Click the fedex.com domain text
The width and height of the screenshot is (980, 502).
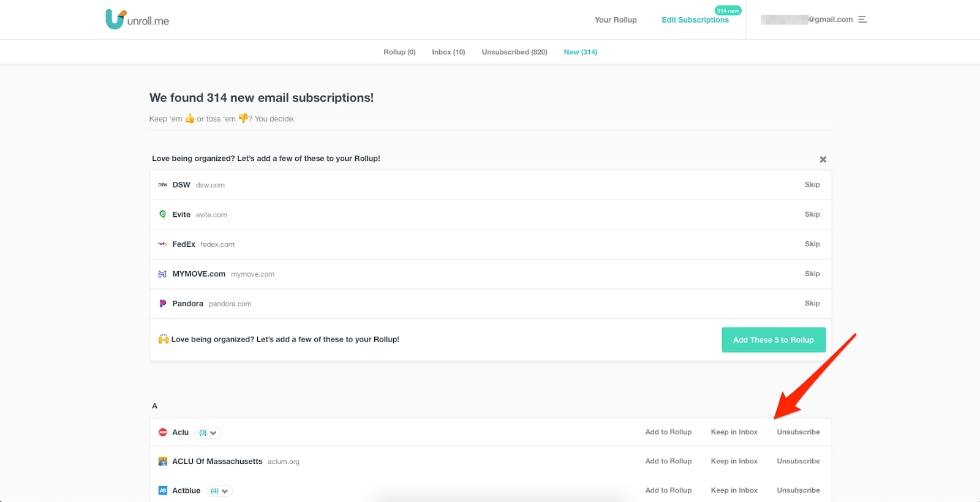point(217,244)
